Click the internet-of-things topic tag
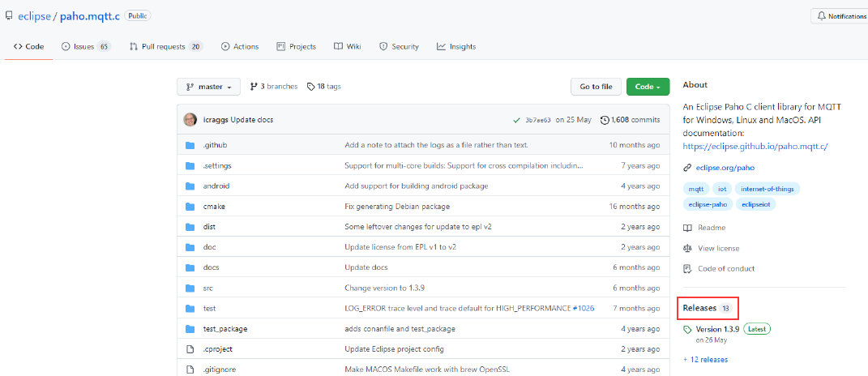Image resolution: width=868 pixels, height=376 pixels. [768, 189]
